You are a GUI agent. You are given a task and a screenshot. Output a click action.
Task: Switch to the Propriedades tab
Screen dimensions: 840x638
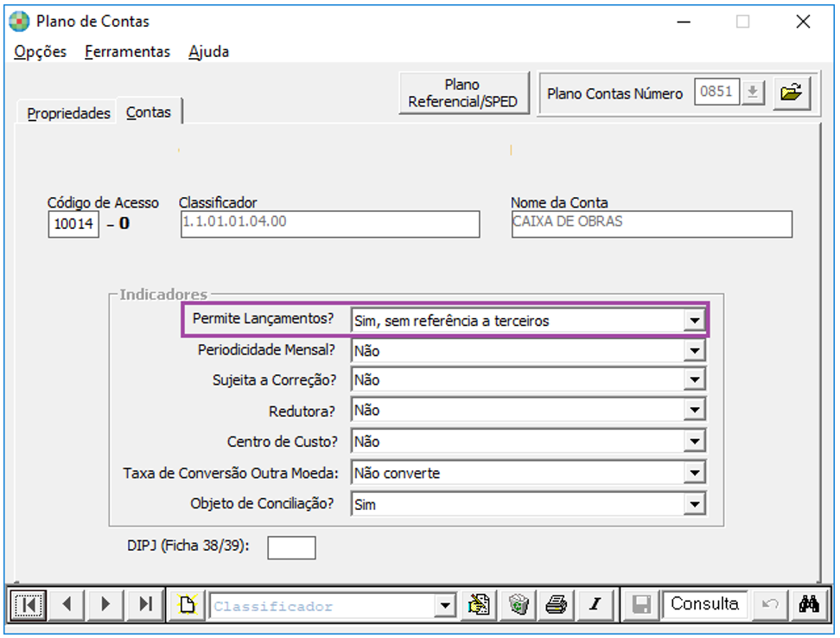[68, 113]
